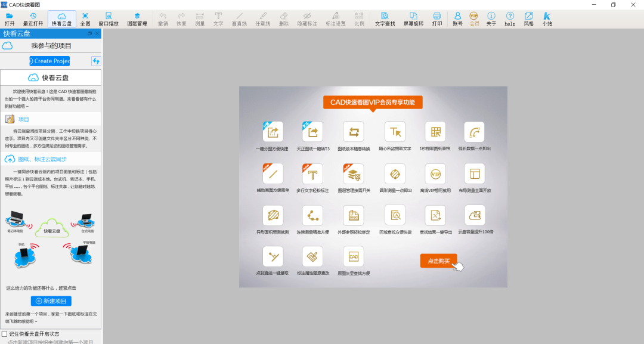Click the 外部参照轻松绑定 feature icon
Image resolution: width=644 pixels, height=344 pixels.
point(354,215)
